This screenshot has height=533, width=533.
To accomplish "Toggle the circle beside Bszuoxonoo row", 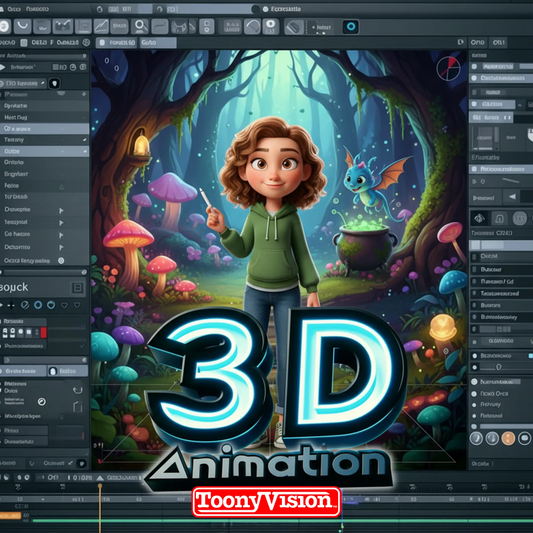I will pos(475,356).
